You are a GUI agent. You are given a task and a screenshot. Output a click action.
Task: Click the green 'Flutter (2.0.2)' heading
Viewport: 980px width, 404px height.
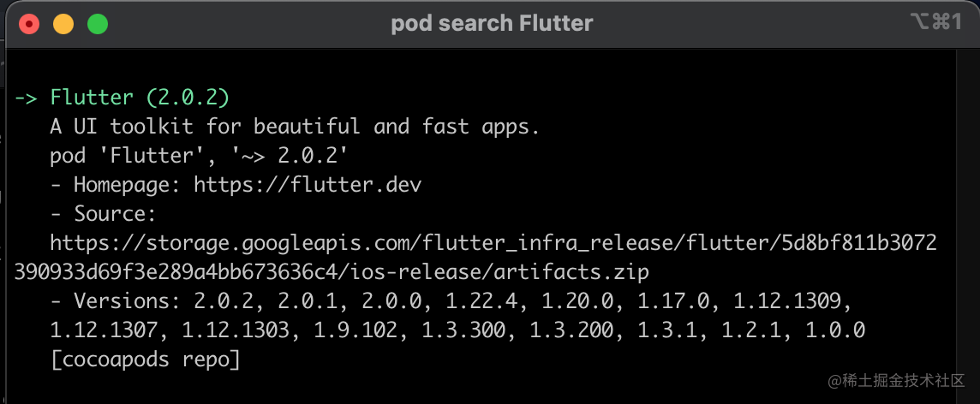pos(140,98)
